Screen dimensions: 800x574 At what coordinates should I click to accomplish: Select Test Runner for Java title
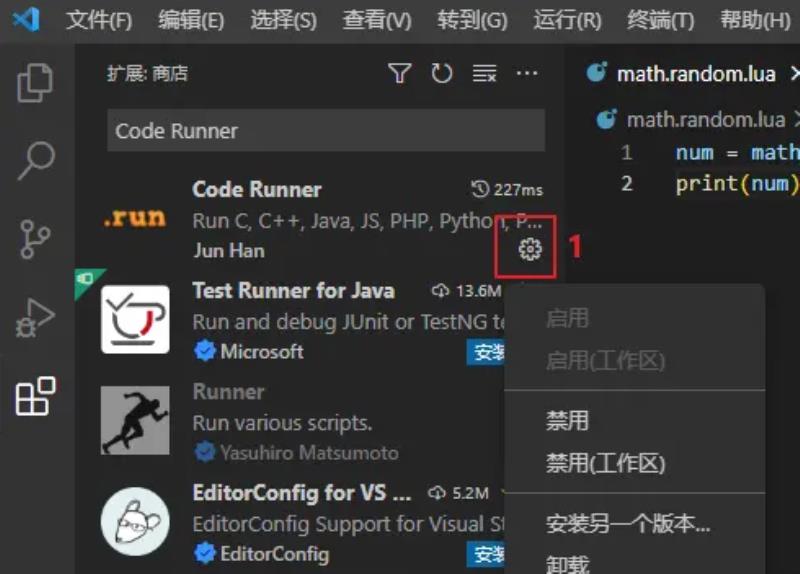pyautogui.click(x=294, y=291)
